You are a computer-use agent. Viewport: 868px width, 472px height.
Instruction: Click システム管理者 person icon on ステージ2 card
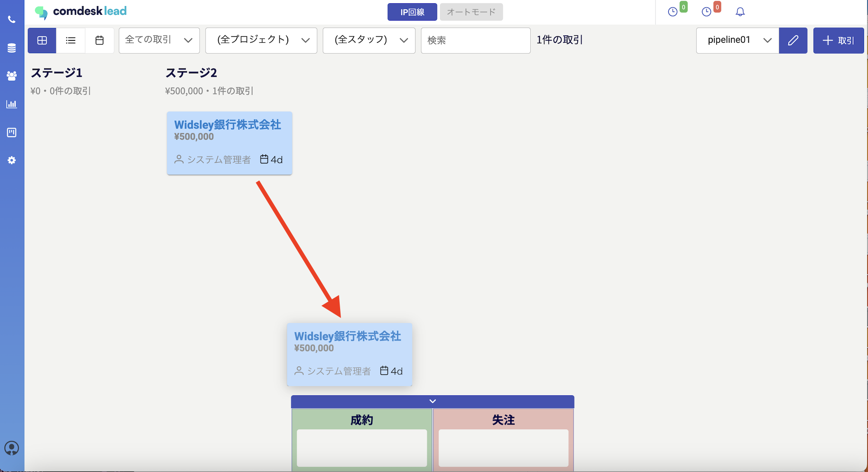point(179,159)
